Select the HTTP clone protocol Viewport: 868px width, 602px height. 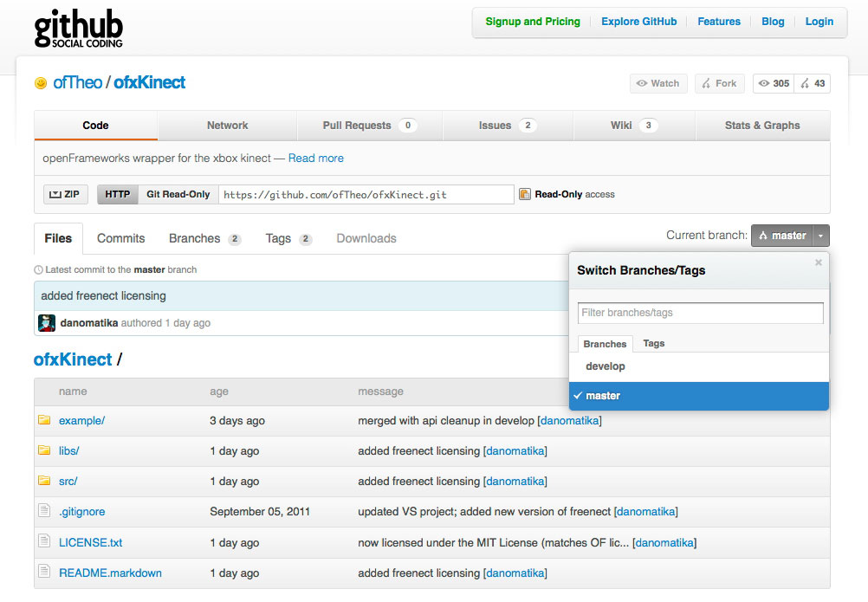tap(117, 194)
